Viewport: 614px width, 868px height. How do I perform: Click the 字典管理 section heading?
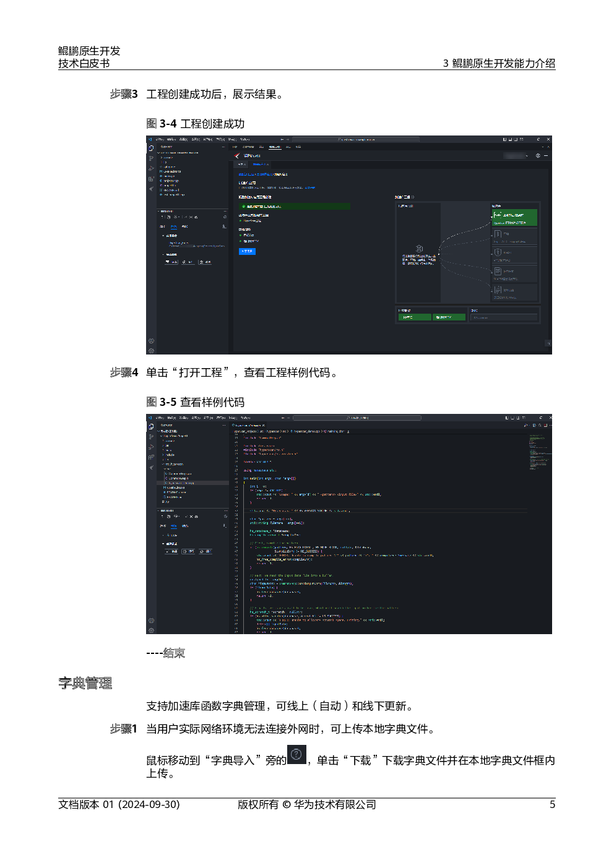point(85,683)
